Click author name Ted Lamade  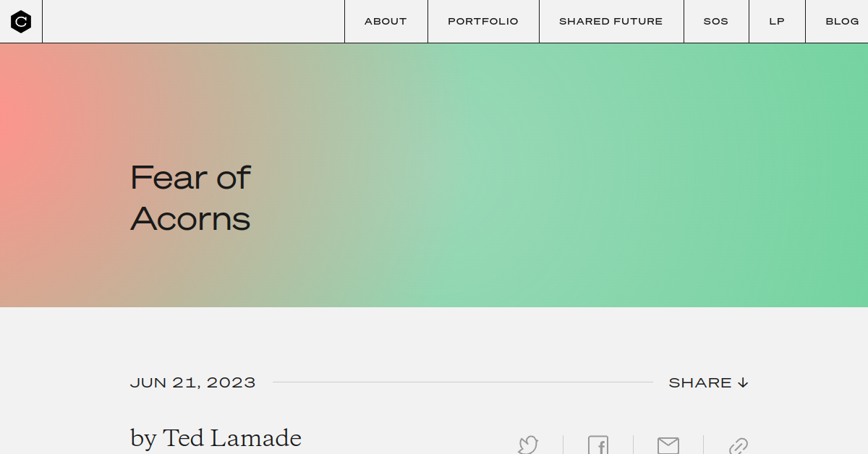[x=232, y=438]
